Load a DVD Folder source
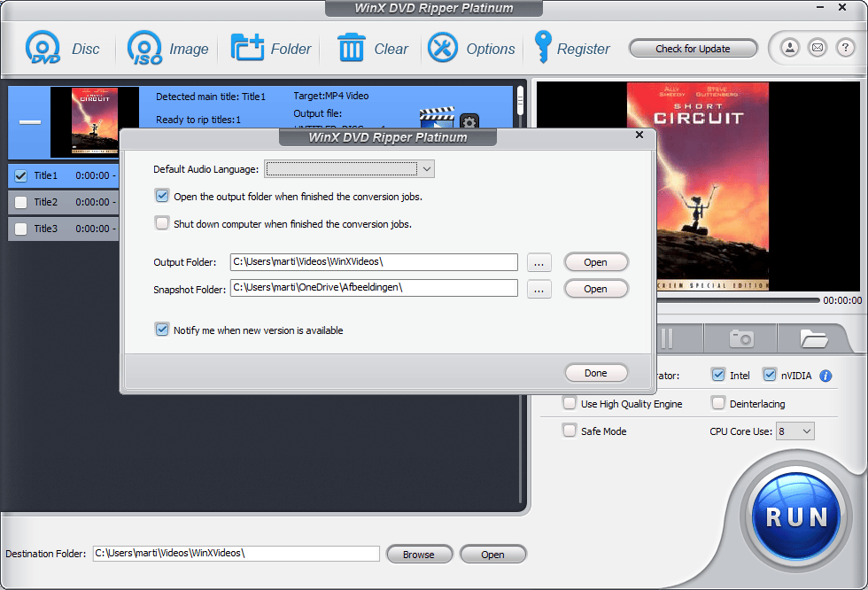 pos(247,48)
